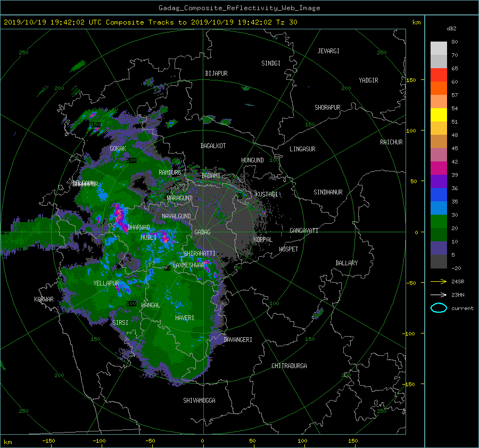Click the cyan current-track ellipse icon
The image size is (479, 448).
439,308
